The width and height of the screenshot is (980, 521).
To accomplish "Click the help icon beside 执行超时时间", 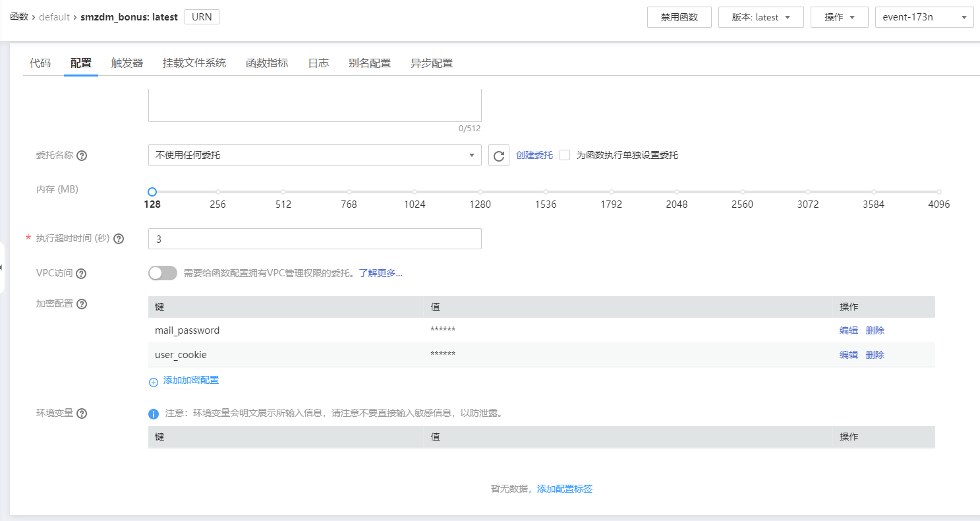I will click(x=119, y=239).
